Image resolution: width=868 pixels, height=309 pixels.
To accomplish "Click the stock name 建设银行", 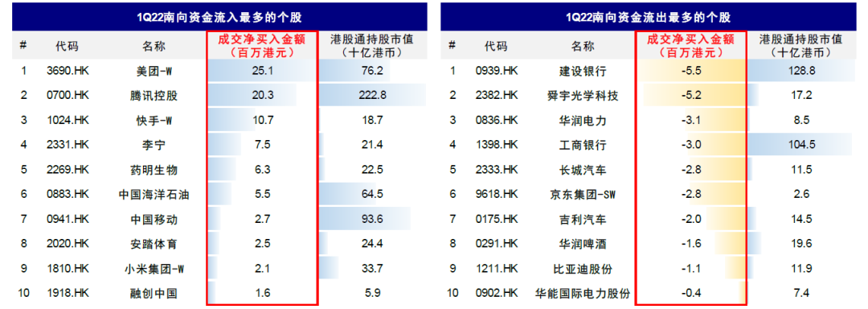I will tap(583, 71).
